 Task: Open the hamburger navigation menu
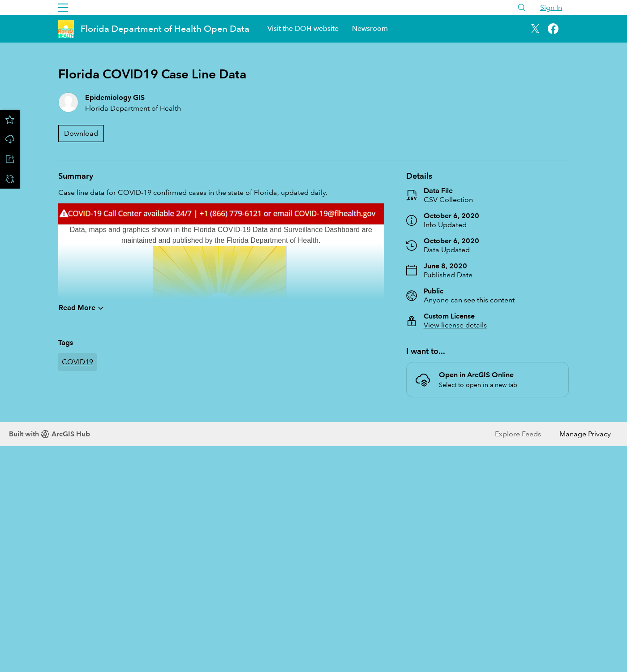pyautogui.click(x=63, y=8)
